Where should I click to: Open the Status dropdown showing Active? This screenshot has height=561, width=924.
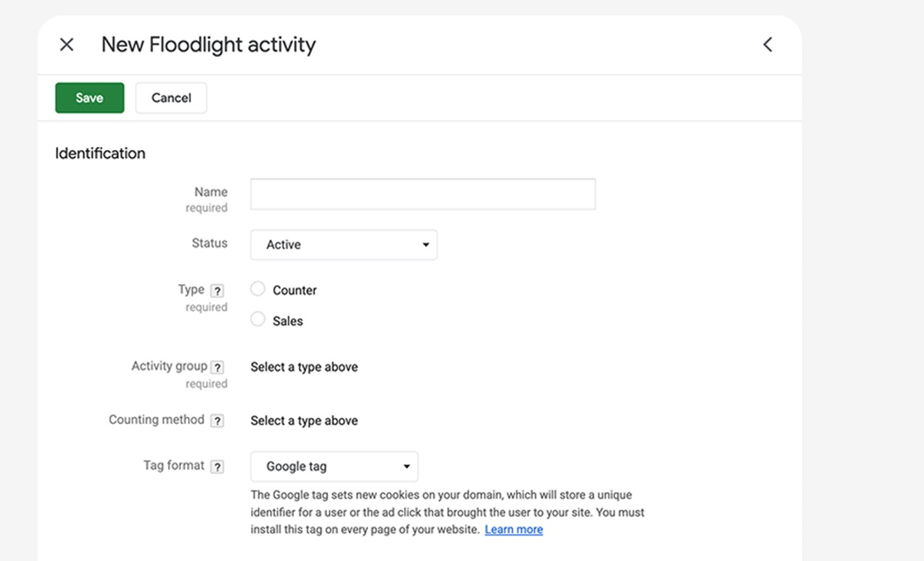click(x=343, y=245)
